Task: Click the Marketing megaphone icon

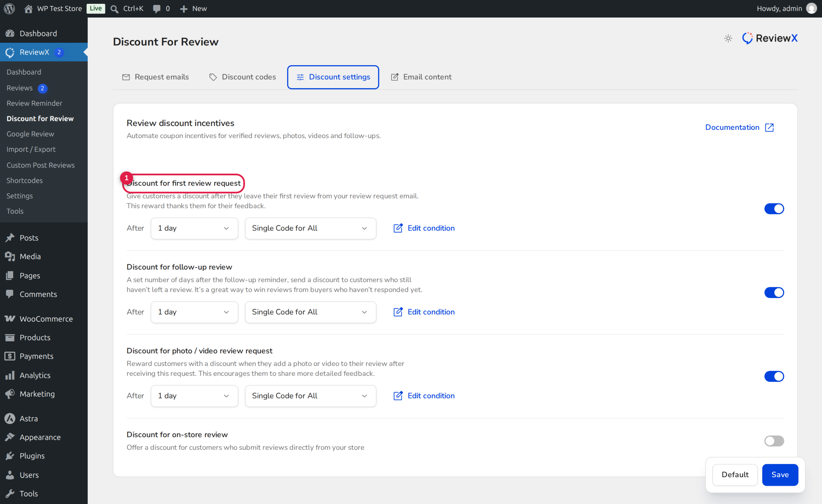Action: pos(10,394)
